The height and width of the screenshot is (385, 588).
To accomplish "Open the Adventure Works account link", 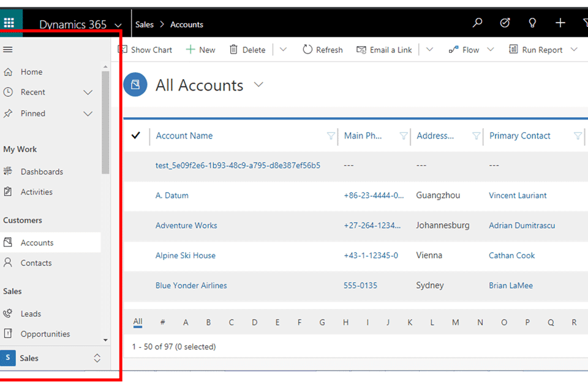I will pyautogui.click(x=186, y=226).
